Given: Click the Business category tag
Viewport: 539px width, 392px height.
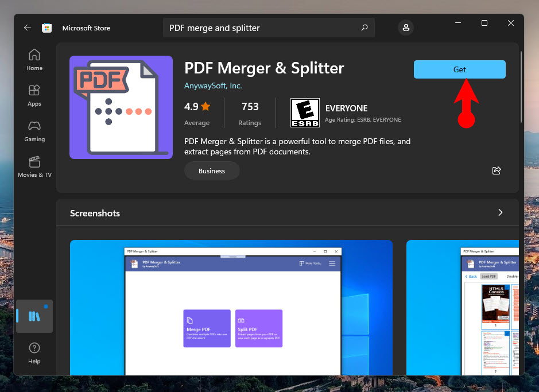Looking at the screenshot, I should click(x=212, y=171).
